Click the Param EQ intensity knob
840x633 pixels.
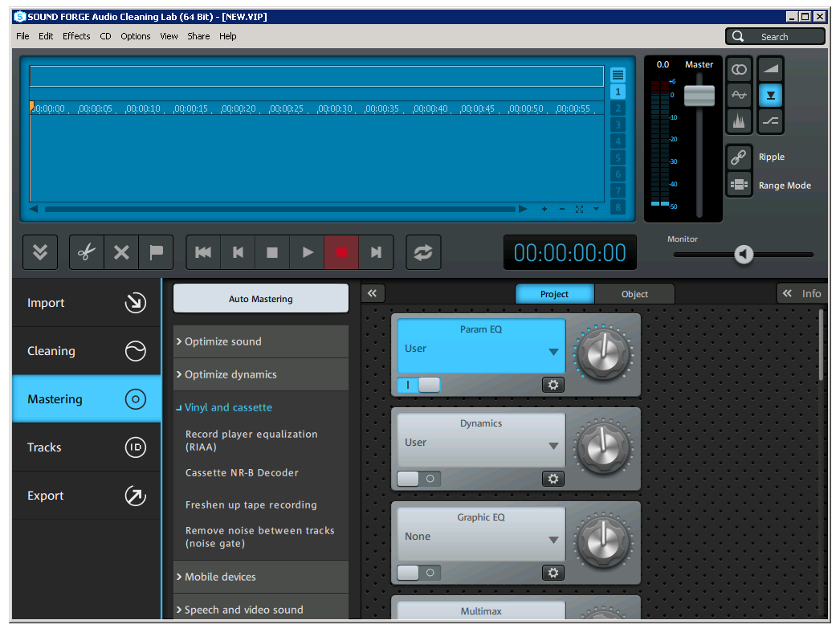pos(603,354)
